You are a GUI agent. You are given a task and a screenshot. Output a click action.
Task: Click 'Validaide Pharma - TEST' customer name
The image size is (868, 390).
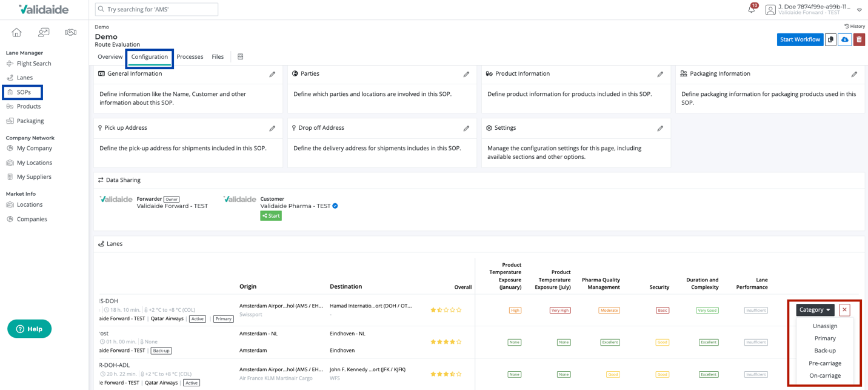tap(295, 206)
